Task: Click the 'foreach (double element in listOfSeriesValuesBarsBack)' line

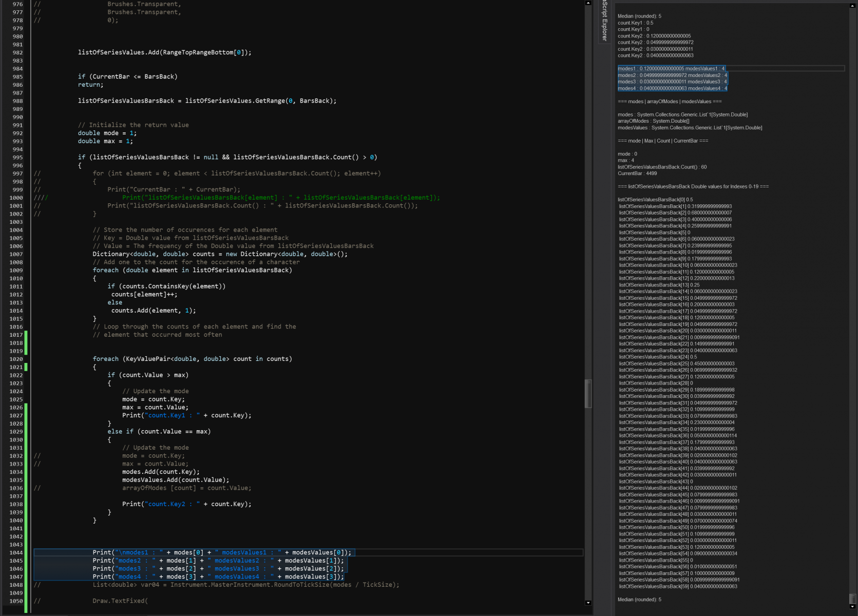Action: click(192, 270)
